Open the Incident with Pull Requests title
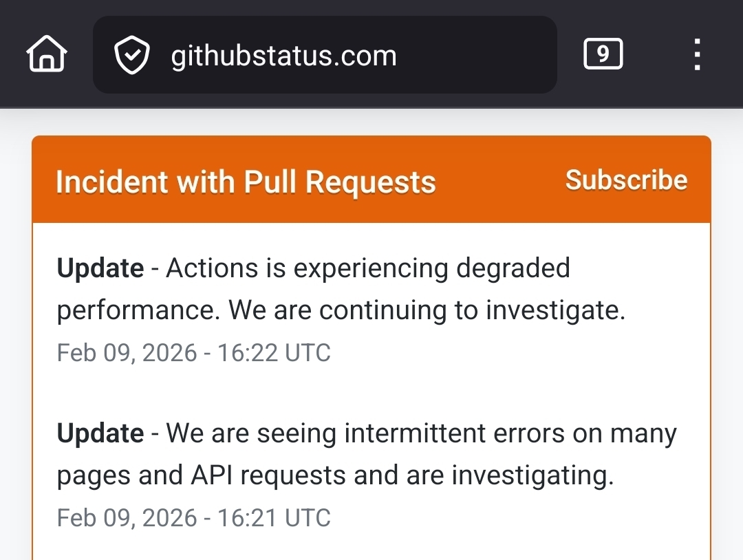 (246, 182)
